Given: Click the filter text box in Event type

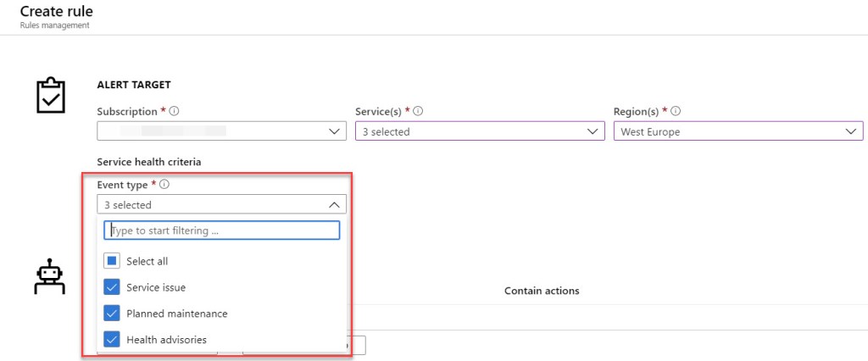Looking at the screenshot, I should [221, 230].
